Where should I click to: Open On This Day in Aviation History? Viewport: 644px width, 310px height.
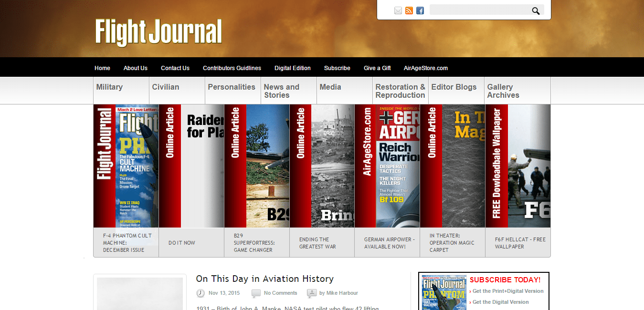(265, 279)
